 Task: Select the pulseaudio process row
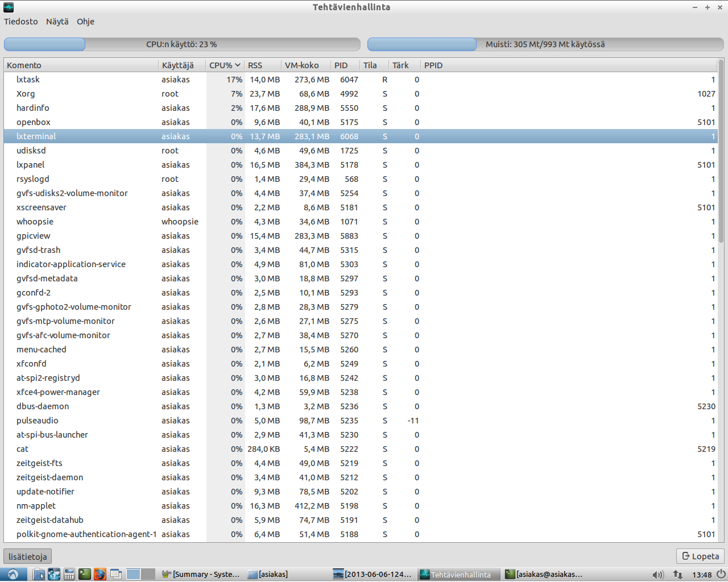coord(361,421)
